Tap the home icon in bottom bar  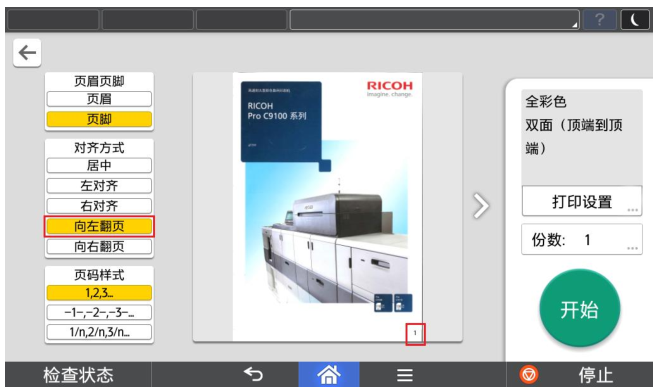(329, 375)
